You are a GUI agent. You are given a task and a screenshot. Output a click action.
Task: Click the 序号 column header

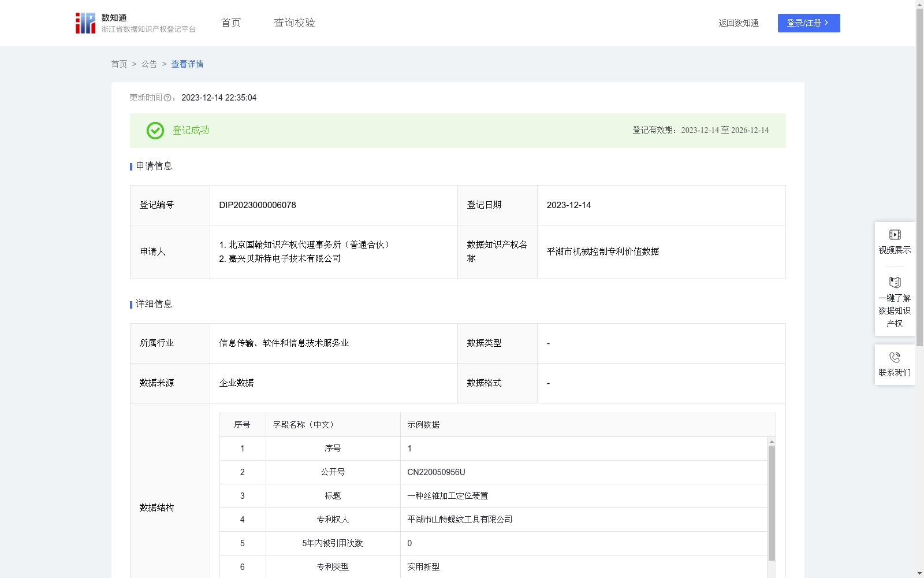[242, 424]
